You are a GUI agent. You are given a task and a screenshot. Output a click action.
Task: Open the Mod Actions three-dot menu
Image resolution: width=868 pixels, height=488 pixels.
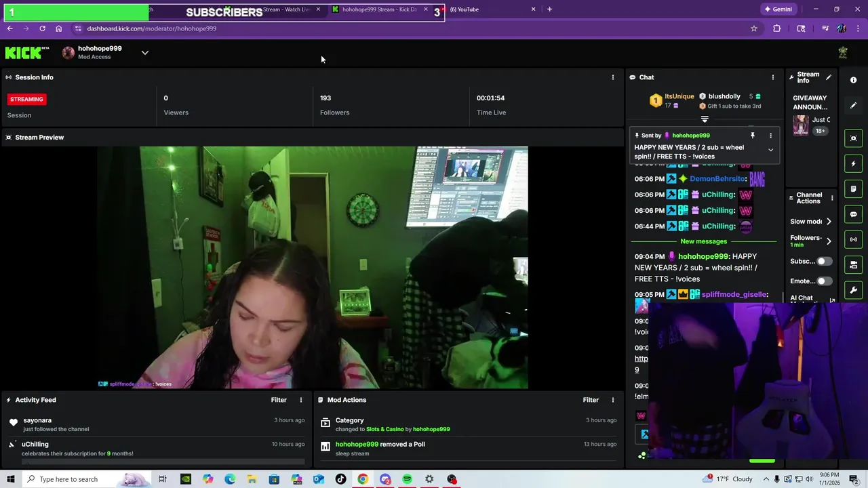(613, 400)
